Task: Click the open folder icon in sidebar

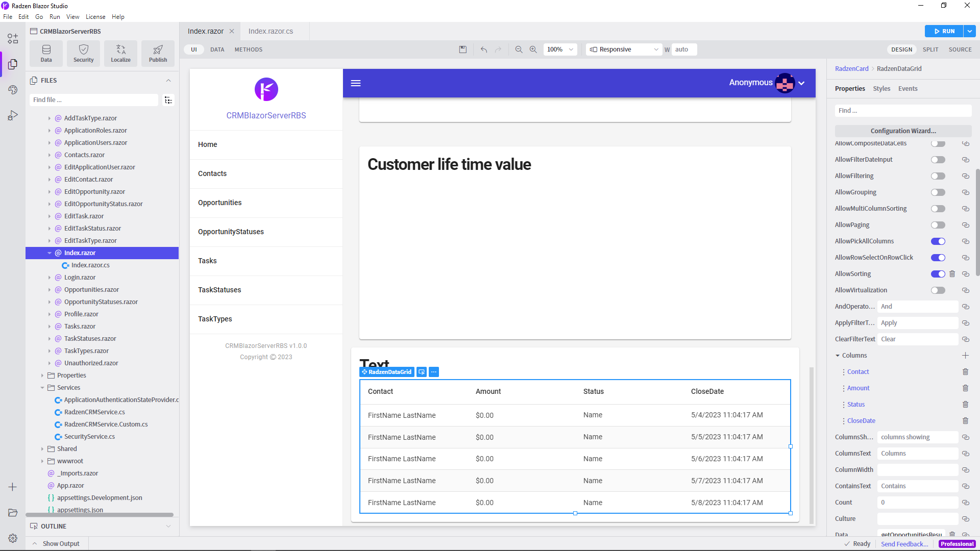Action: [x=13, y=513]
